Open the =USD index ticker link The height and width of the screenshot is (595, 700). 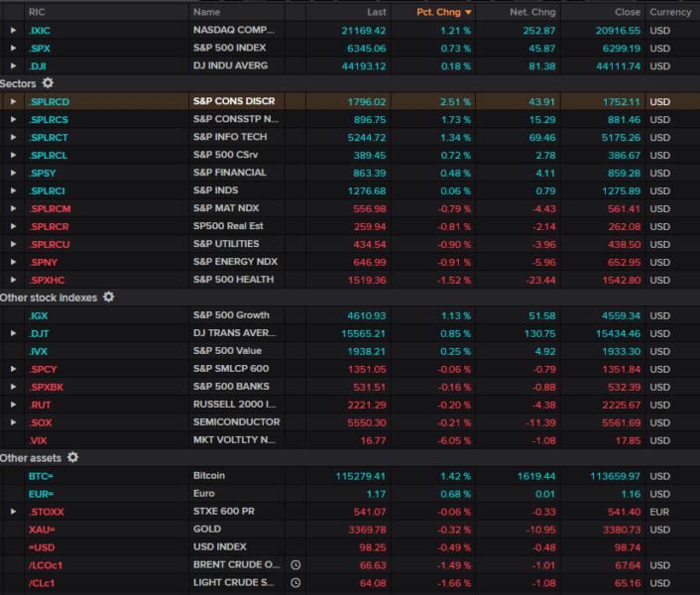[x=42, y=547]
